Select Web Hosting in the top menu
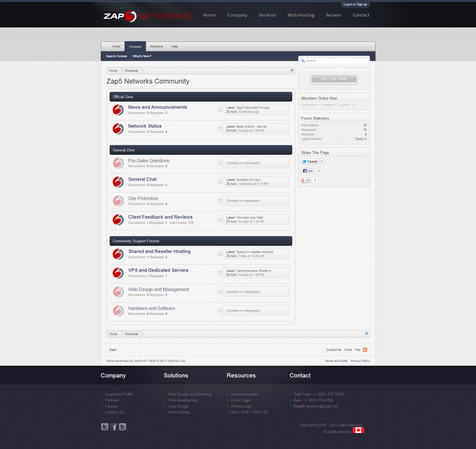 click(301, 15)
